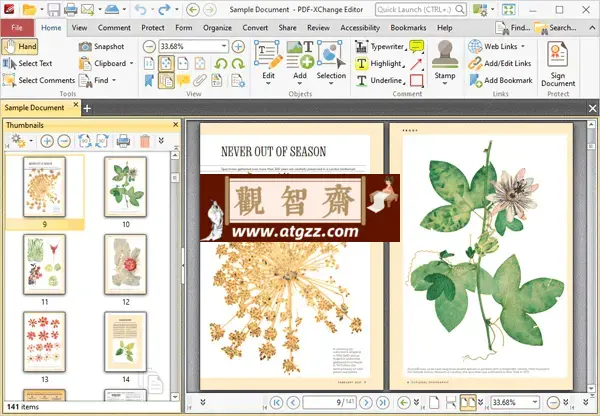Select the Typewriter tool

[x=380, y=47]
